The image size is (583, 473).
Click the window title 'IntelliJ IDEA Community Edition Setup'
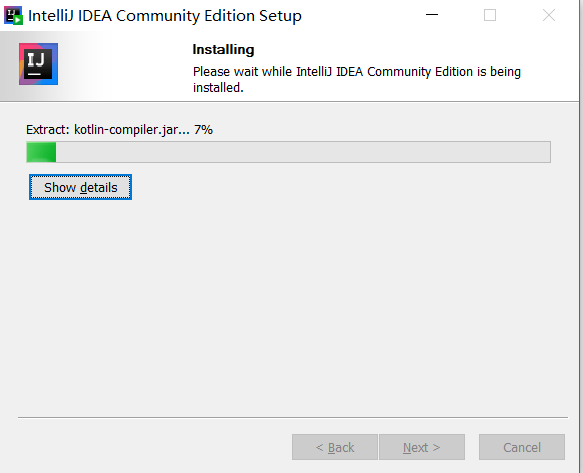(165, 16)
